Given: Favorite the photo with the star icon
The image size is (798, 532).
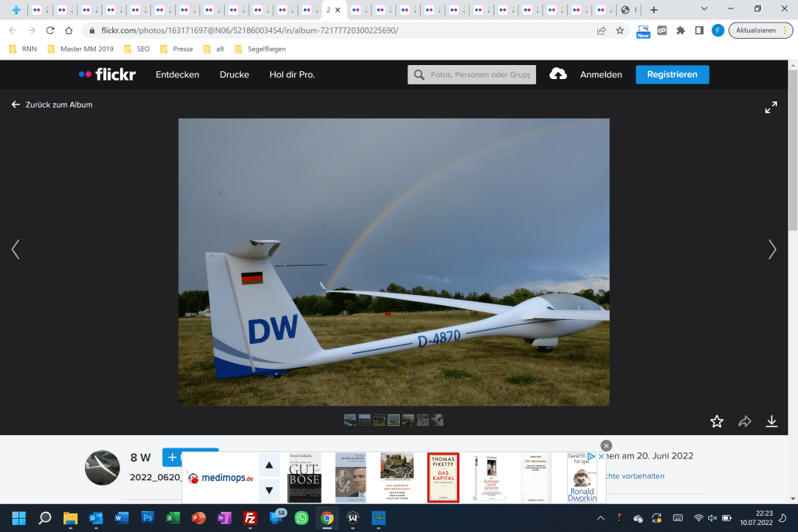Looking at the screenshot, I should click(717, 421).
